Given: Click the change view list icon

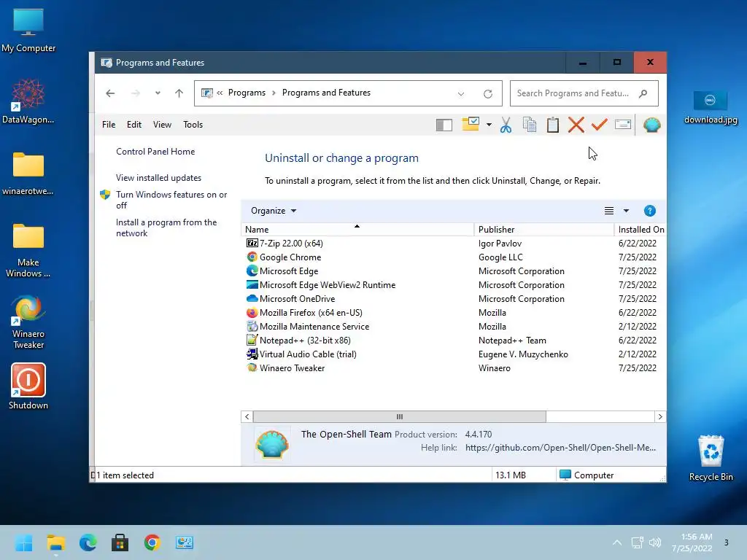Looking at the screenshot, I should pos(609,211).
